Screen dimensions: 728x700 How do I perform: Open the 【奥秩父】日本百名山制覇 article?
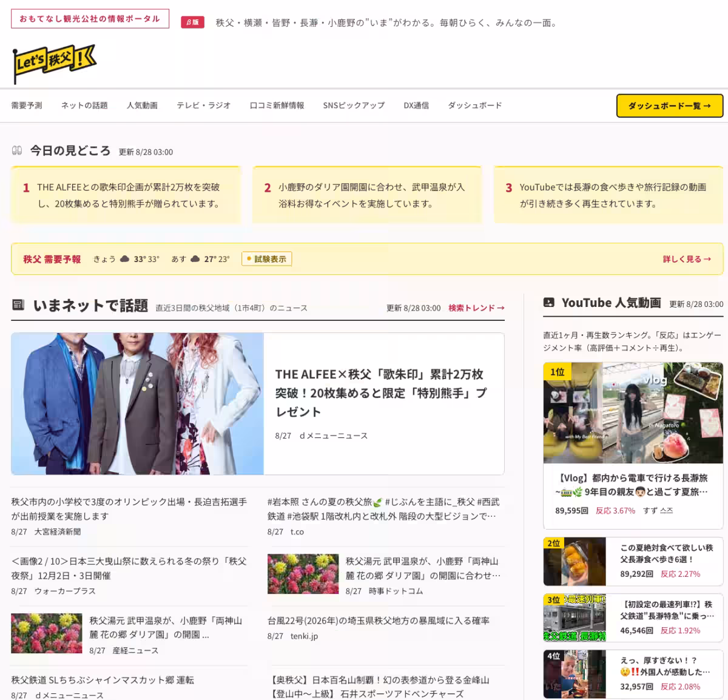pyautogui.click(x=379, y=687)
